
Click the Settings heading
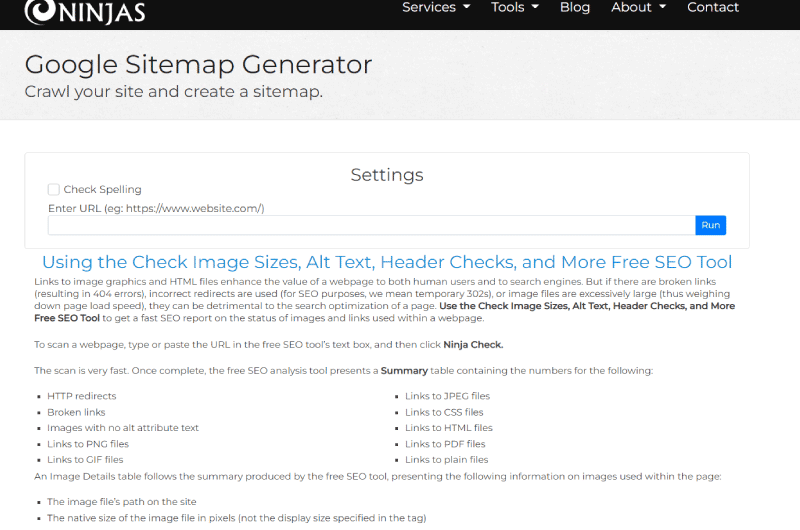(x=387, y=175)
